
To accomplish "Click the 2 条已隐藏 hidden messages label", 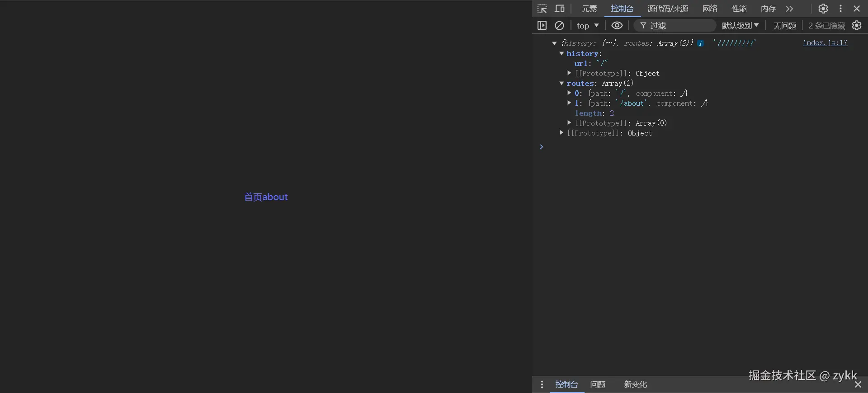I will [826, 26].
